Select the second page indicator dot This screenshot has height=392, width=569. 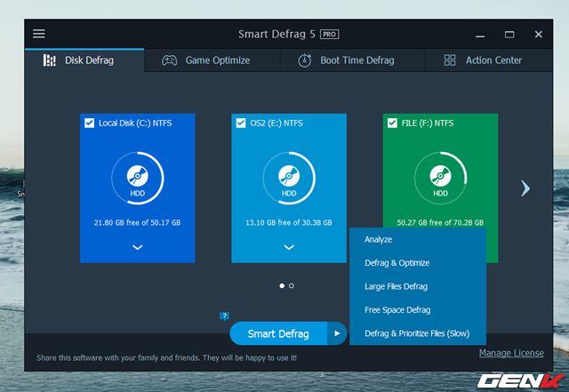coord(292,286)
